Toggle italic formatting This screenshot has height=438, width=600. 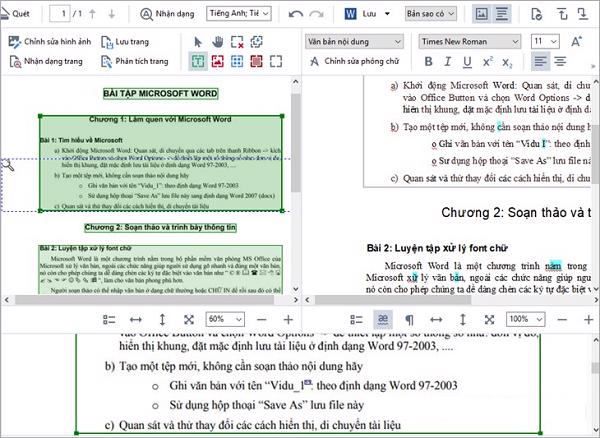[x=448, y=62]
